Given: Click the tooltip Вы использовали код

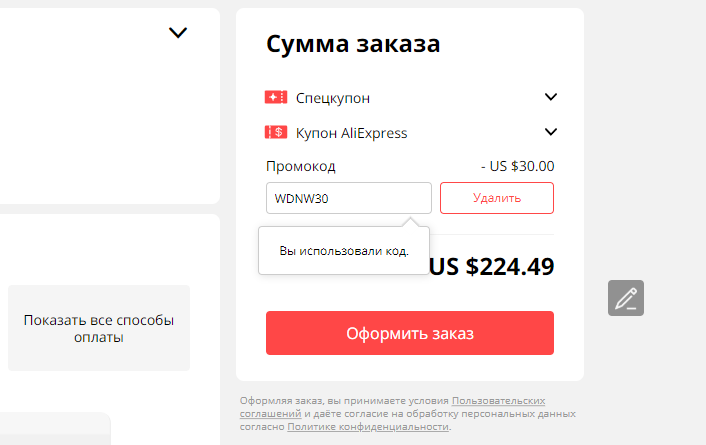Looking at the screenshot, I should (344, 250).
